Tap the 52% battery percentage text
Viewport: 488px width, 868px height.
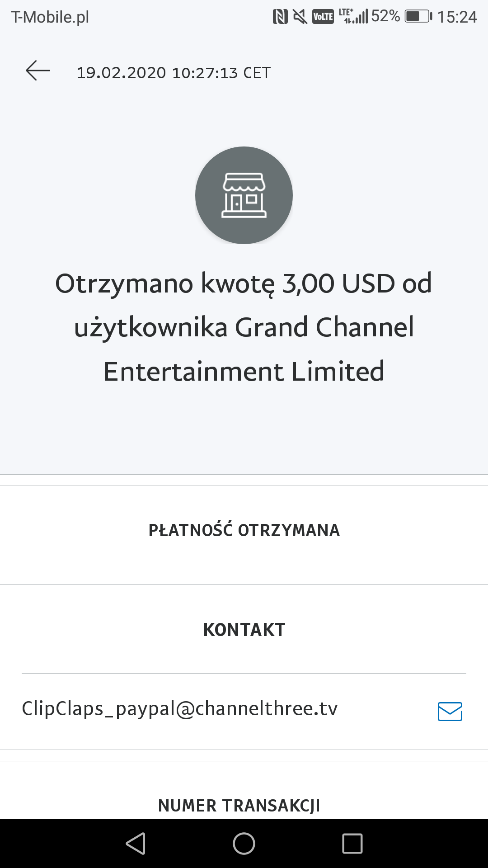(385, 16)
